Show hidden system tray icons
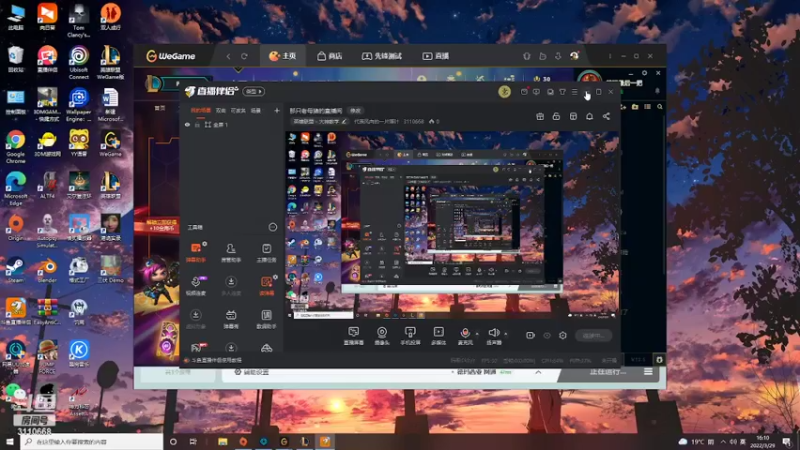This screenshot has height=450, width=800. (x=723, y=441)
